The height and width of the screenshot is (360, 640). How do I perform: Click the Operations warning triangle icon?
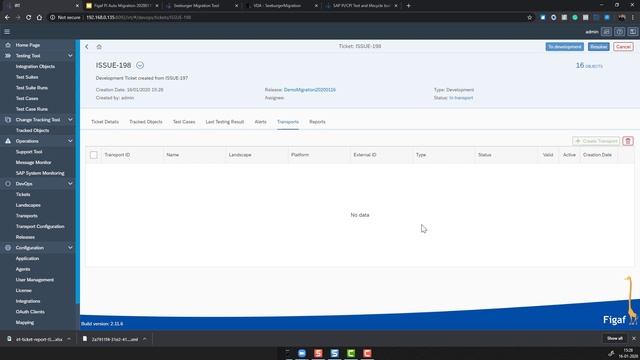click(x=8, y=141)
